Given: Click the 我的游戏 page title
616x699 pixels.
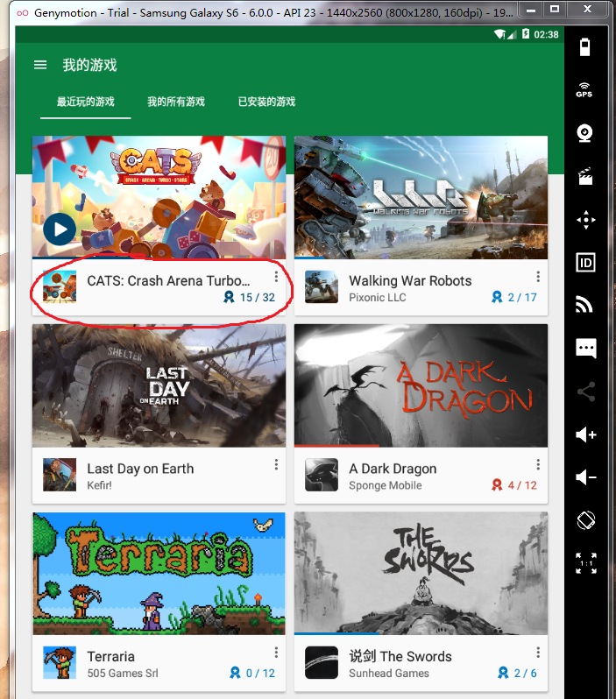Looking at the screenshot, I should (x=89, y=65).
